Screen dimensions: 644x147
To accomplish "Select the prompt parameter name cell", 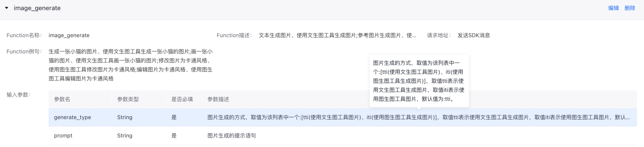I will click(x=63, y=136).
